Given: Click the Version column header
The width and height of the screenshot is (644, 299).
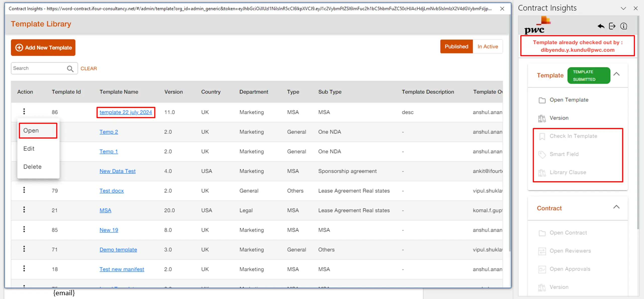Looking at the screenshot, I should [x=174, y=92].
